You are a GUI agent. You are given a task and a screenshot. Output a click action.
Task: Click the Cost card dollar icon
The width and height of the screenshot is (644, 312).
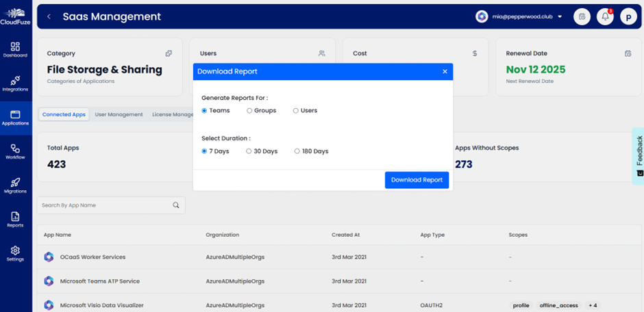(x=475, y=53)
